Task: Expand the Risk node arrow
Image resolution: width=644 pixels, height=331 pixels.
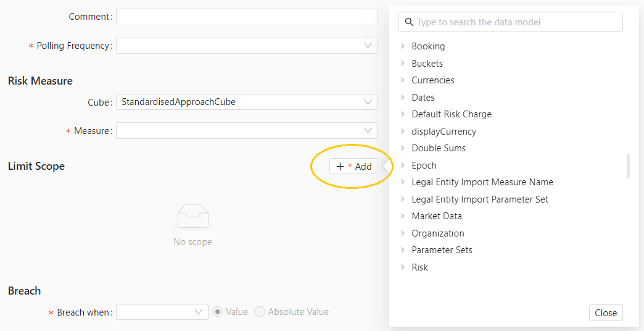Action: point(403,267)
